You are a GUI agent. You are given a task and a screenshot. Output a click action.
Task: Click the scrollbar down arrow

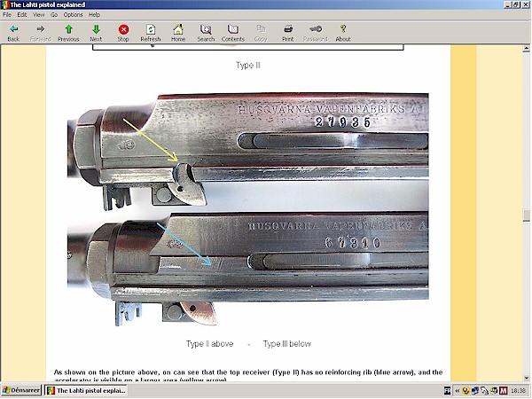pyautogui.click(x=526, y=378)
